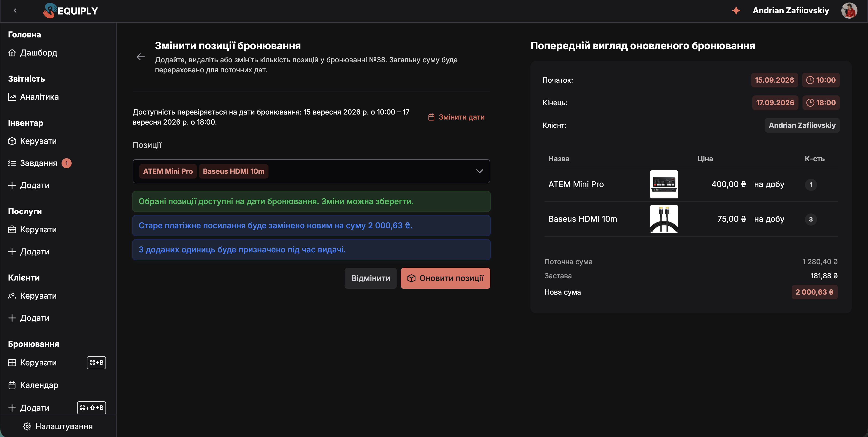Image resolution: width=868 pixels, height=437 pixels.
Task: Click the briefcase icon for Послуги Керувати
Action: click(12, 230)
